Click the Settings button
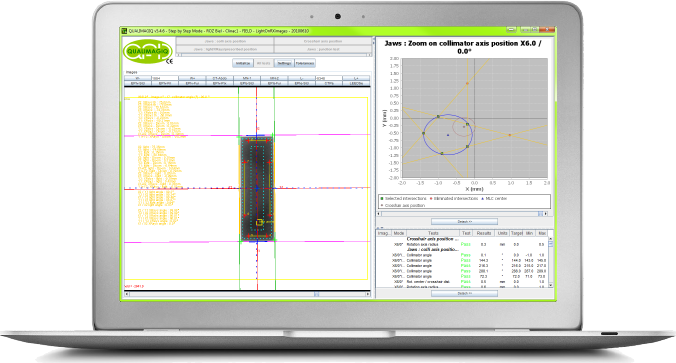The image size is (676, 363). point(284,63)
